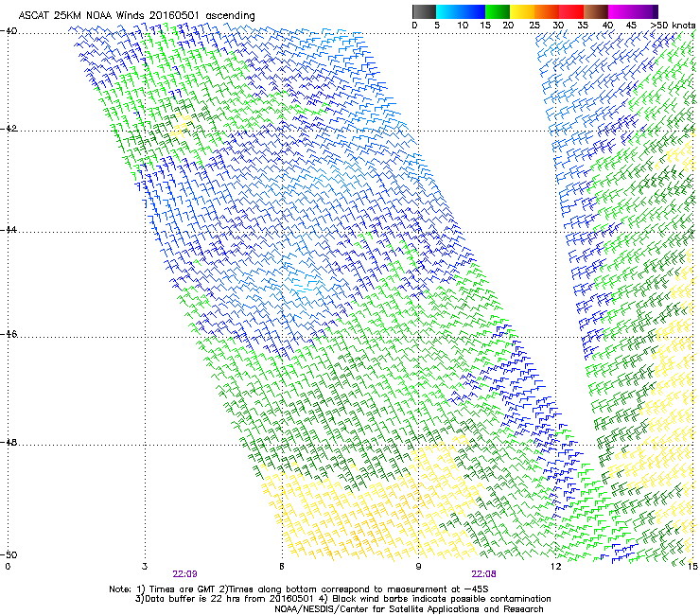Image resolution: width=700 pixels, height=615 pixels.
Task: Click the latitude label '-48'
Action: (x=9, y=442)
